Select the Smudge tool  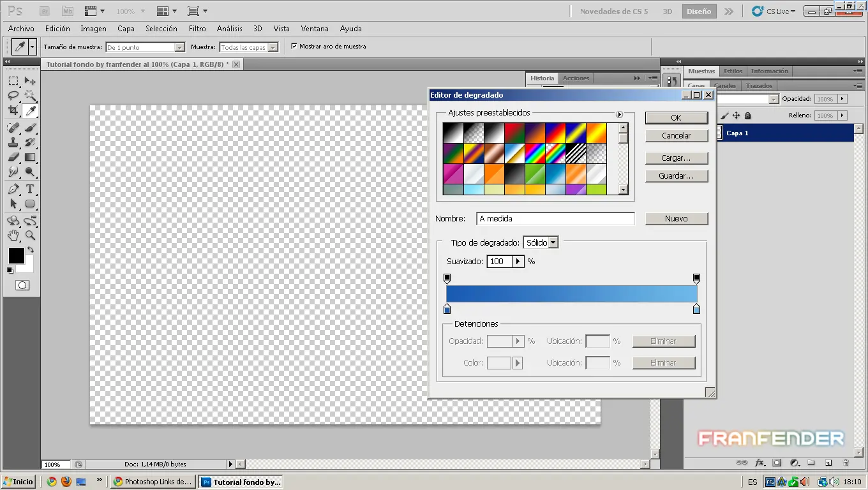[13, 172]
